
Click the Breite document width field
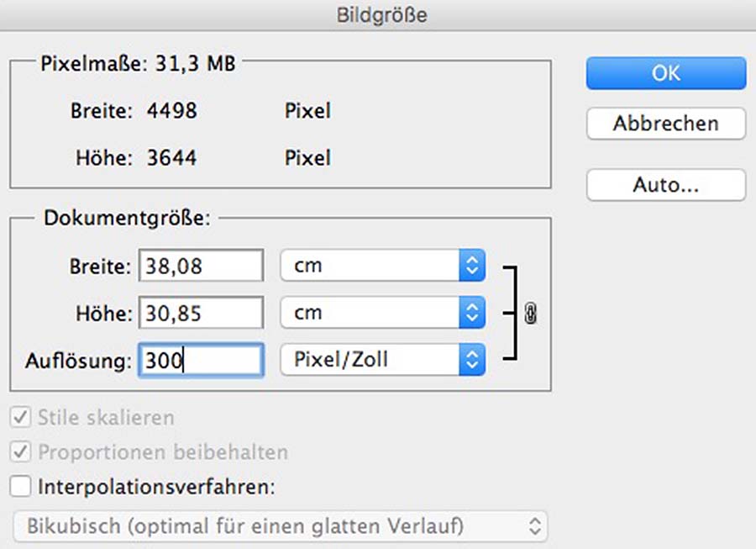click(x=201, y=266)
